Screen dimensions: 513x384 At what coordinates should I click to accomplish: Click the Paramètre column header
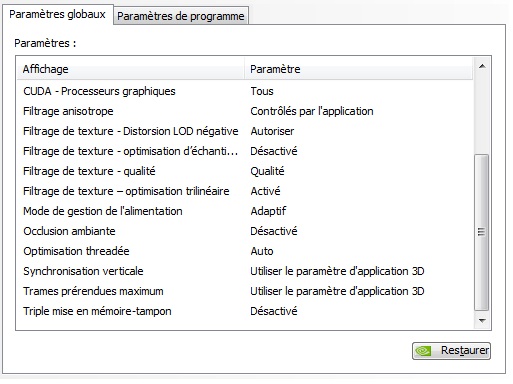(x=359, y=69)
